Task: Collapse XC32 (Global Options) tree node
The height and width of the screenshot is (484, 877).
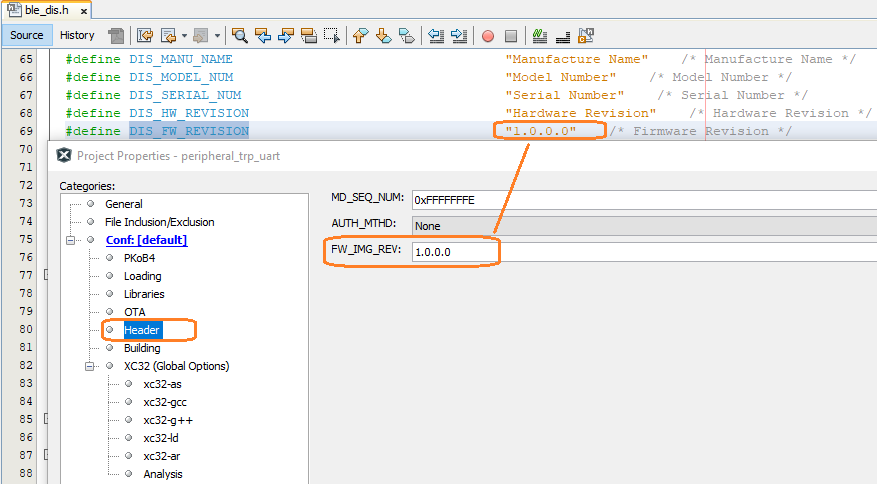Action: (x=91, y=366)
